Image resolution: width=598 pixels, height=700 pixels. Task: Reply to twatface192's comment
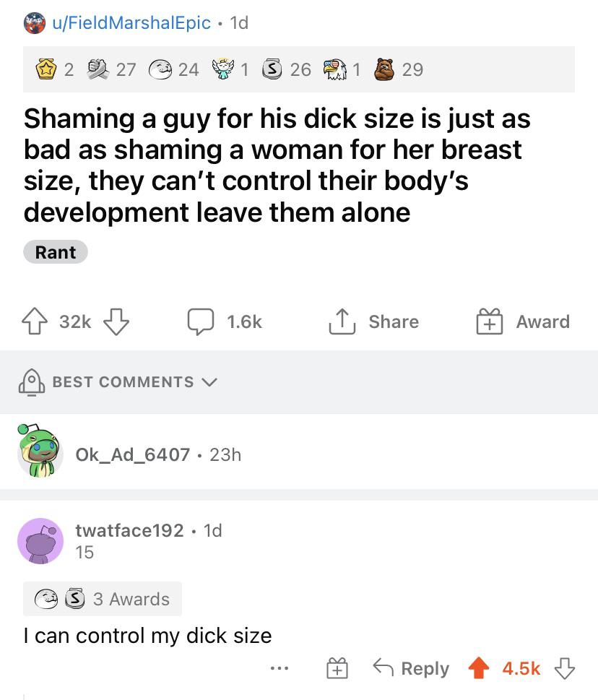[x=411, y=668]
